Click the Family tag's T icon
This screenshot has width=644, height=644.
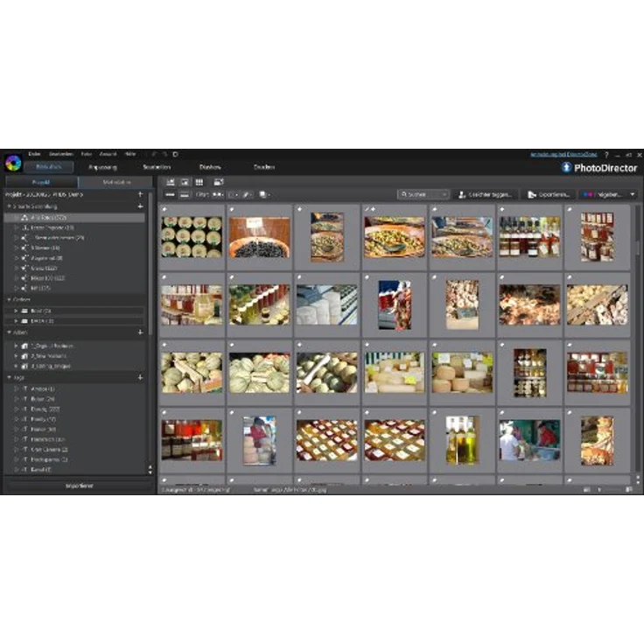pyautogui.click(x=25, y=419)
